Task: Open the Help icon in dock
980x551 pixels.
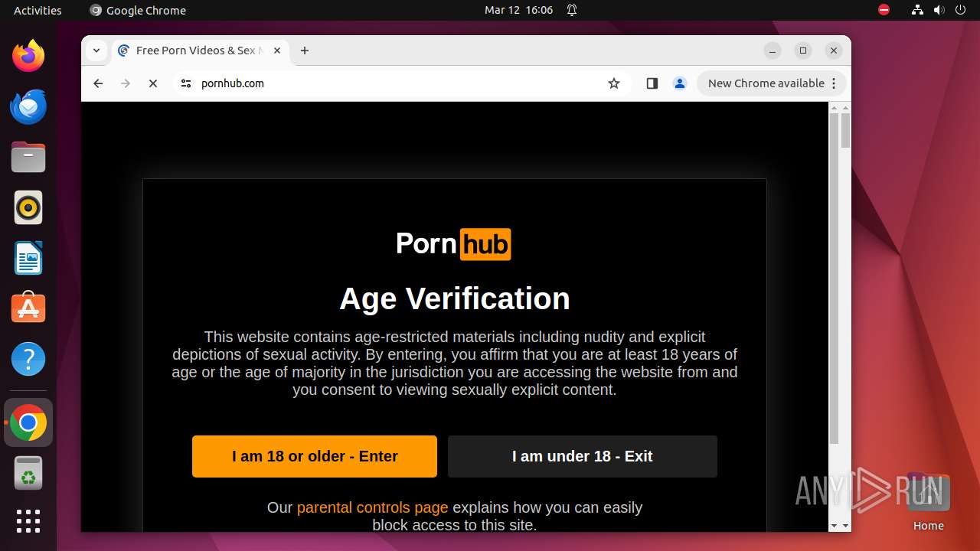Action: [x=28, y=359]
